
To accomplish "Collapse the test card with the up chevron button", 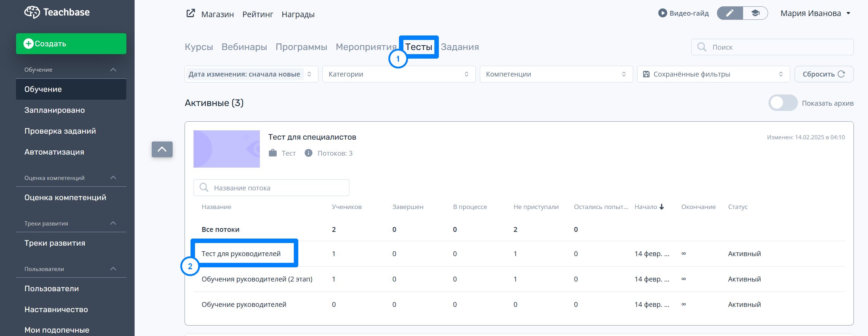I will 162,149.
